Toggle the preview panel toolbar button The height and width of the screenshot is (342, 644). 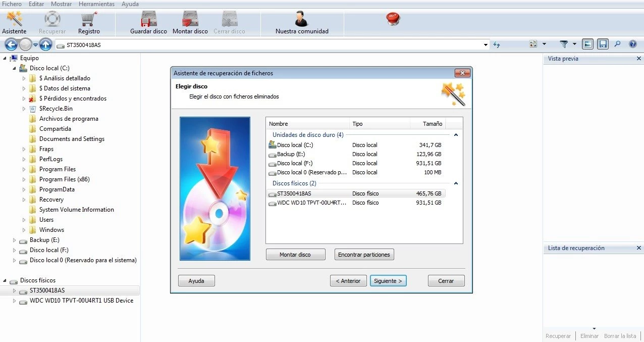587,44
